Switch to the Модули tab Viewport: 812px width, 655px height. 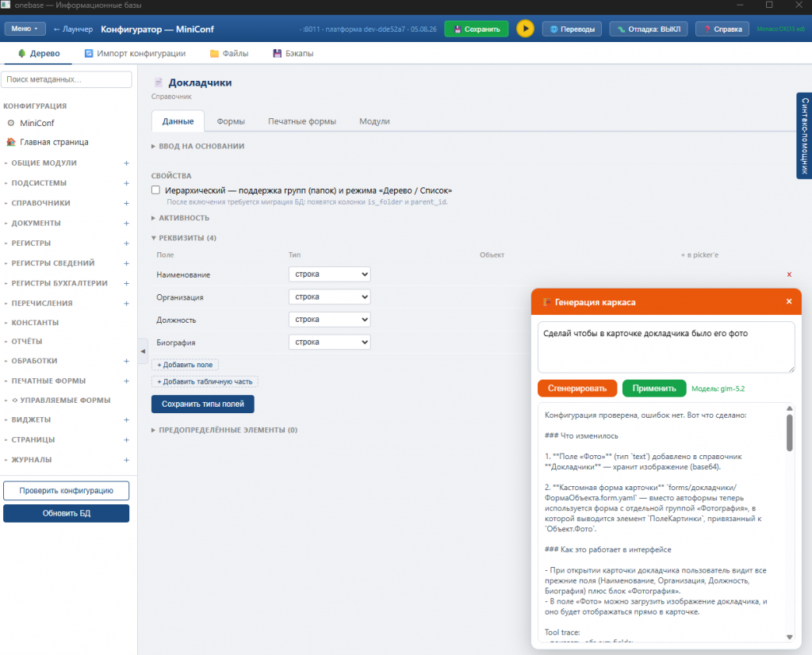pyautogui.click(x=374, y=121)
